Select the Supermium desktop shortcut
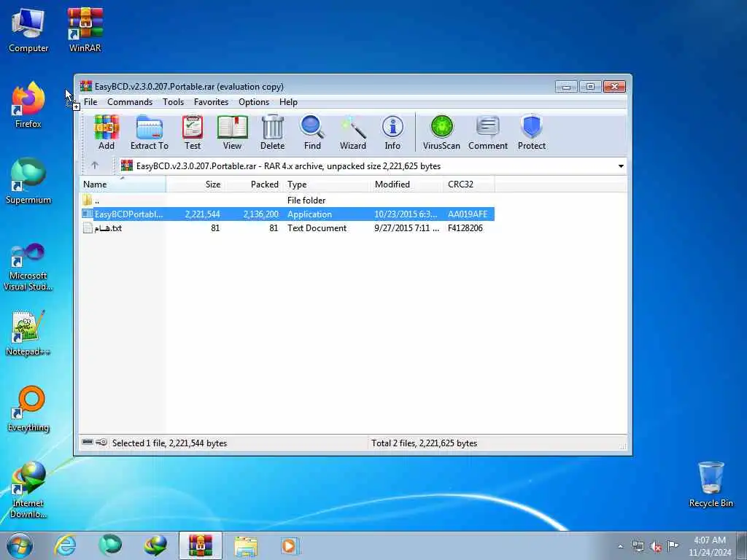 28,182
